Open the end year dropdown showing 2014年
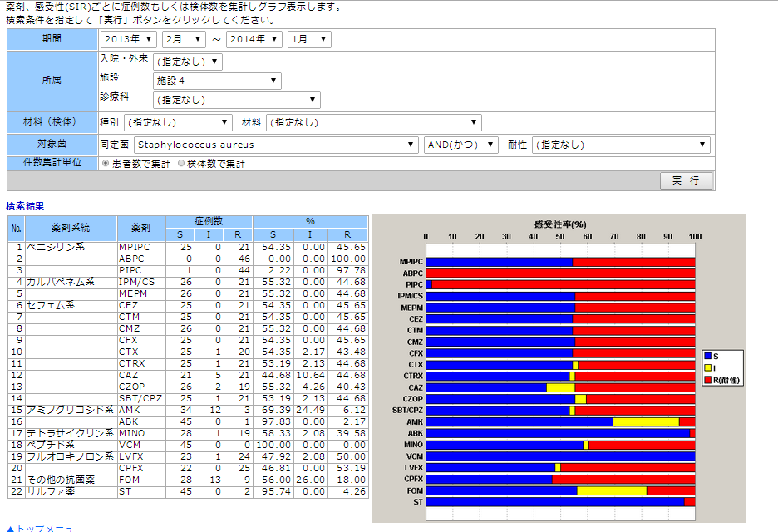 (x=254, y=40)
